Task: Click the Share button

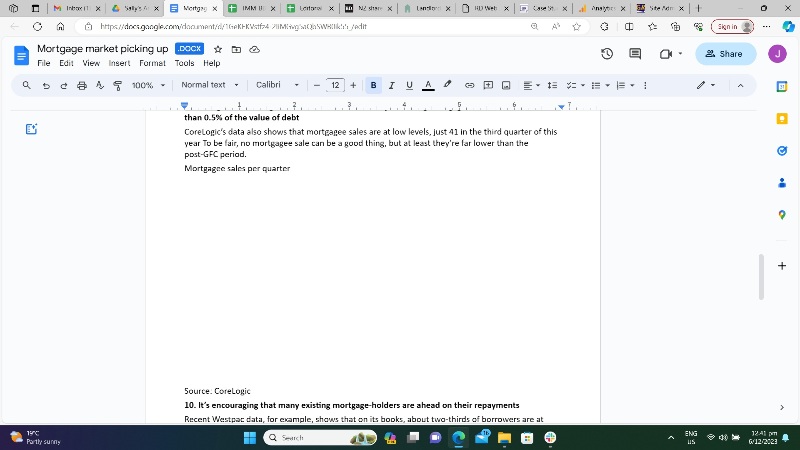Action: (x=725, y=54)
